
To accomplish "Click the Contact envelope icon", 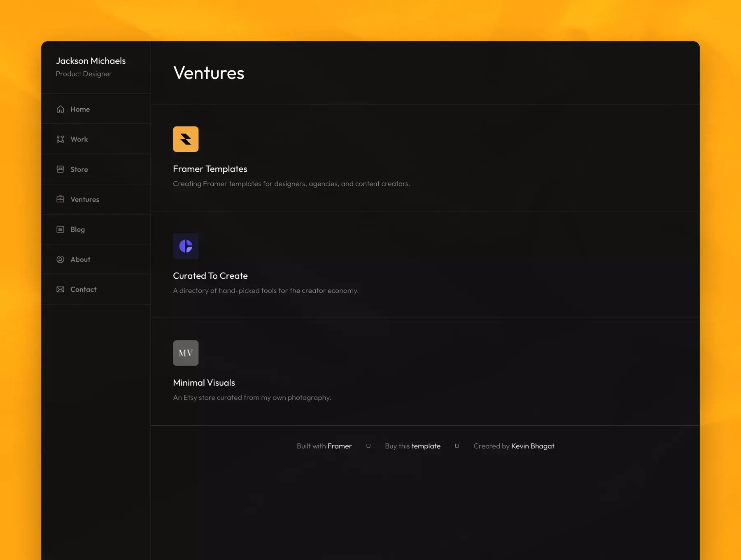I will pyautogui.click(x=60, y=289).
